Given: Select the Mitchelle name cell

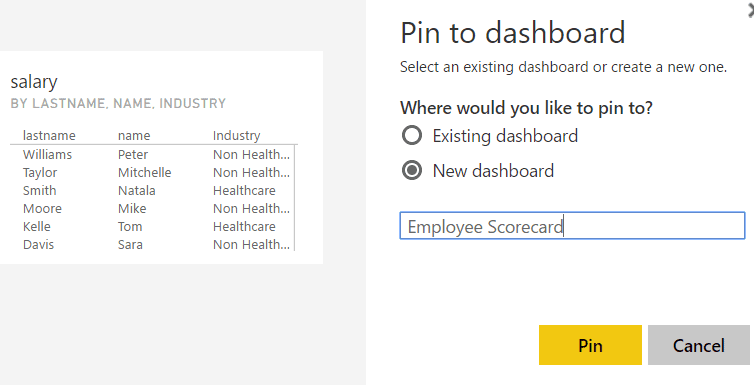Looking at the screenshot, I should (x=145, y=173).
